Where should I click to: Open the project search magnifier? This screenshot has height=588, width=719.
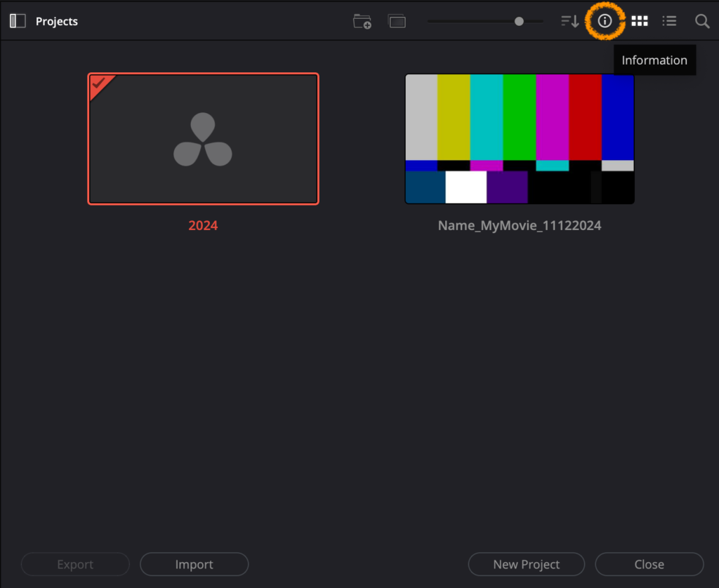tap(702, 21)
